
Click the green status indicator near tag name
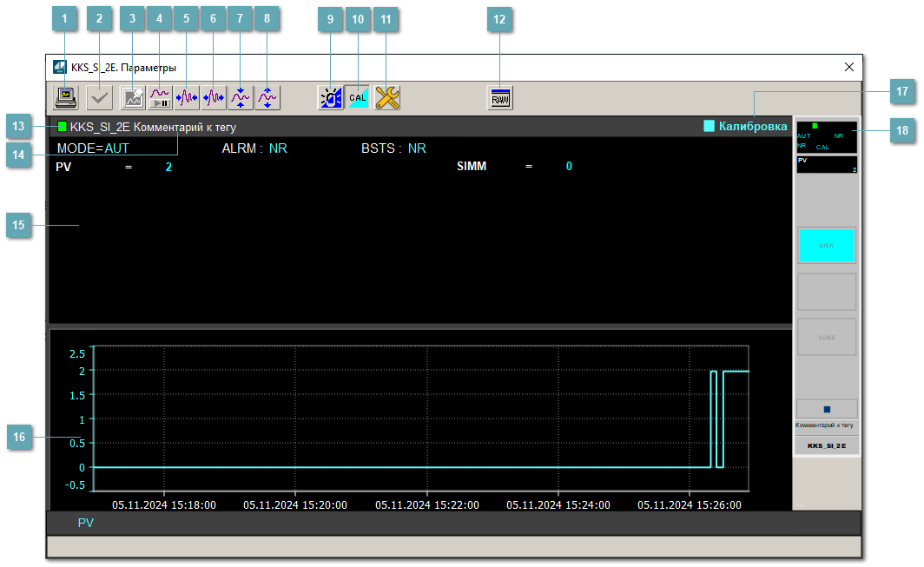point(62,127)
